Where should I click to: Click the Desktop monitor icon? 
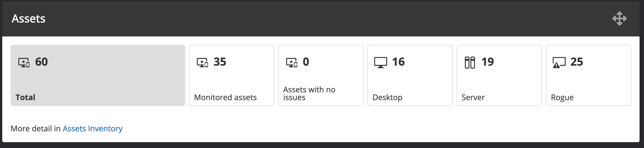(380, 62)
